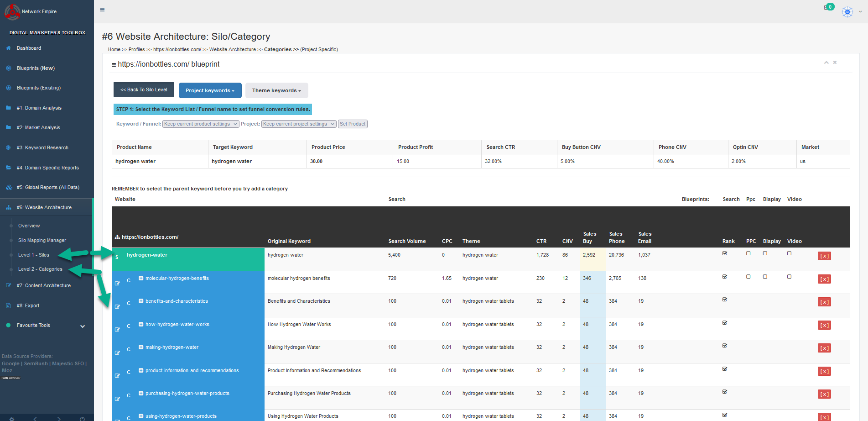Click Website Architecture breadcrumb link

pyautogui.click(x=232, y=50)
